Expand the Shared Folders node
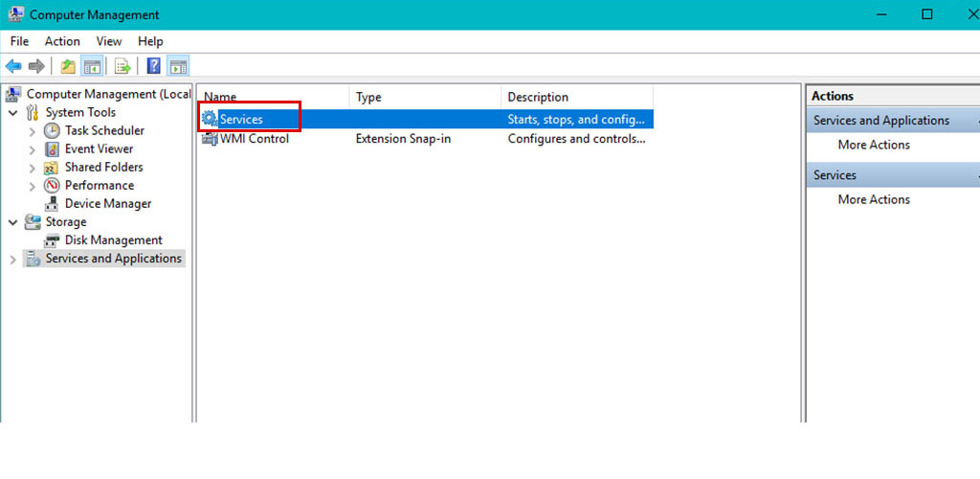 click(x=33, y=168)
